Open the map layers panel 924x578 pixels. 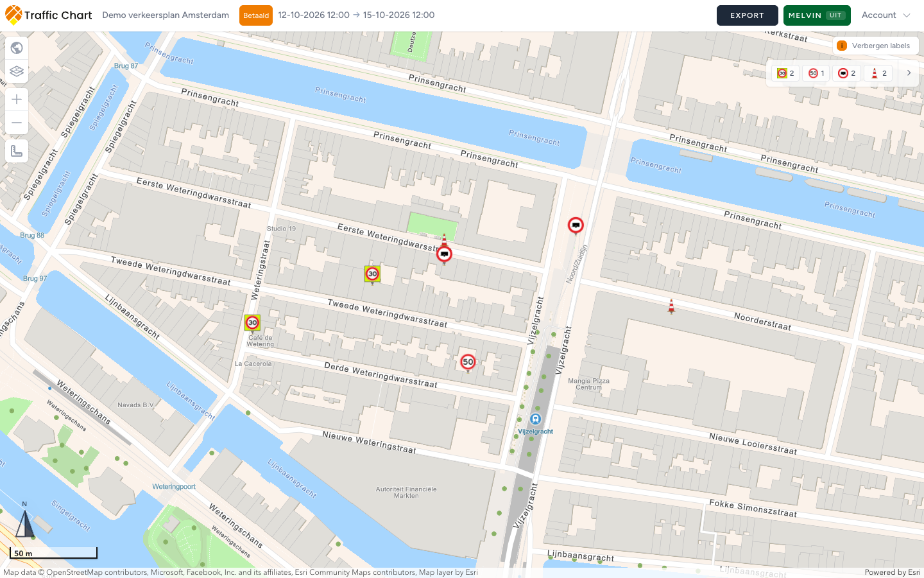click(17, 71)
